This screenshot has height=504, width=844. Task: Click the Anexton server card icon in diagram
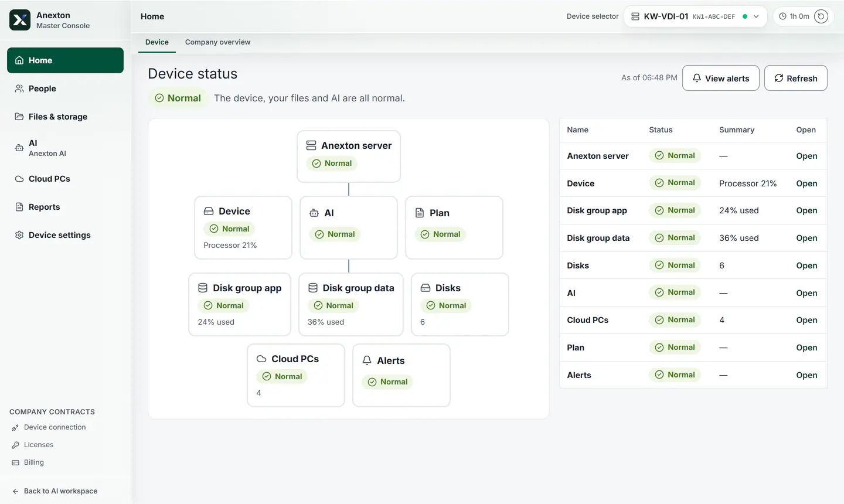(311, 145)
